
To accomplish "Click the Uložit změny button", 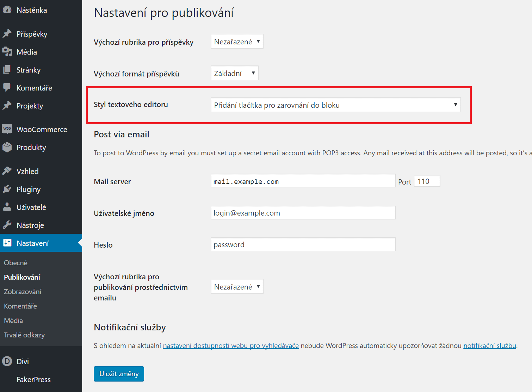I will pyautogui.click(x=119, y=374).
